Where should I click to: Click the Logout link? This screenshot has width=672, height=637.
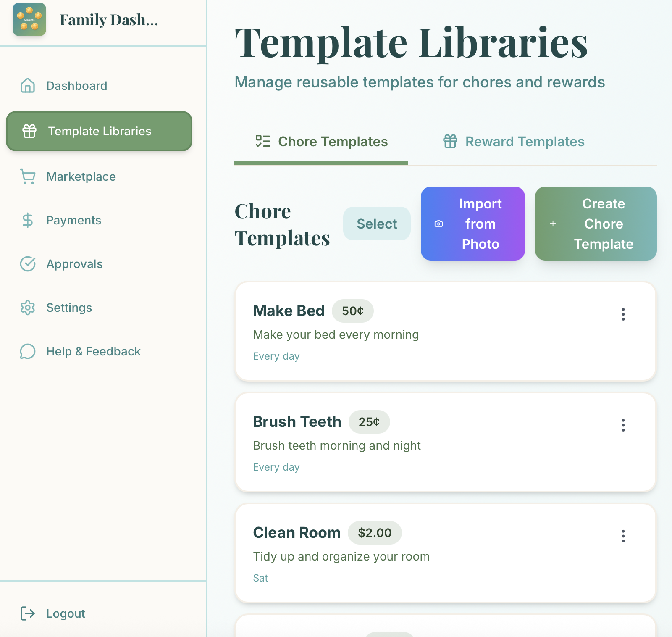coord(66,613)
